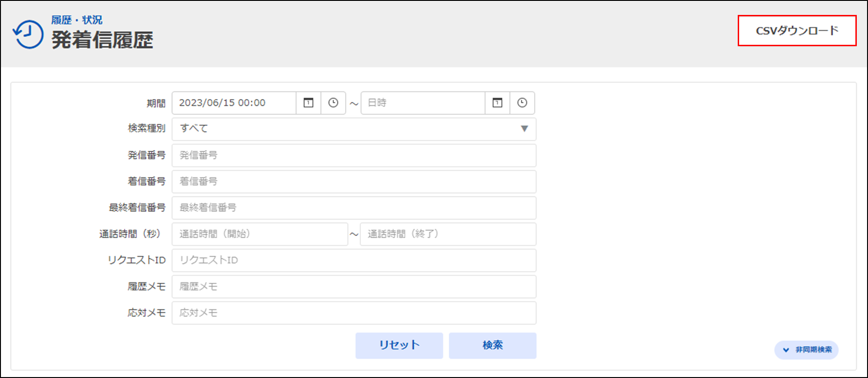Click the 着信番号 input field
The height and width of the screenshot is (378, 868).
(353, 182)
